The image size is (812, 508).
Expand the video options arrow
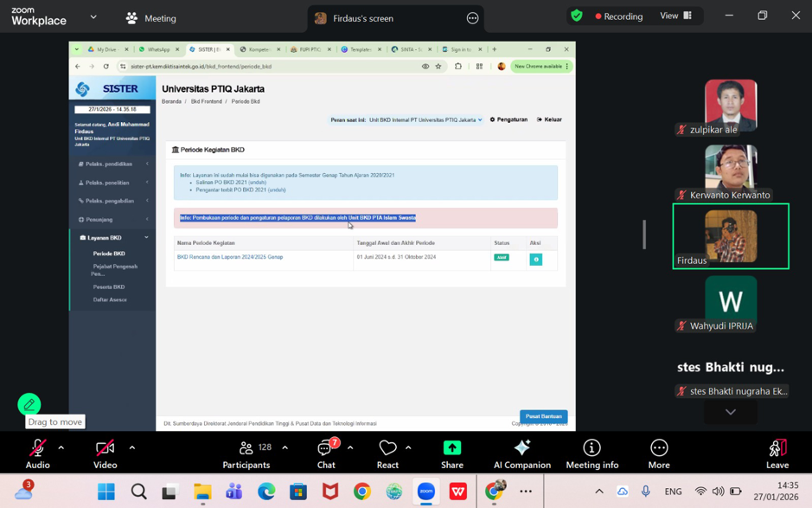coord(132,447)
